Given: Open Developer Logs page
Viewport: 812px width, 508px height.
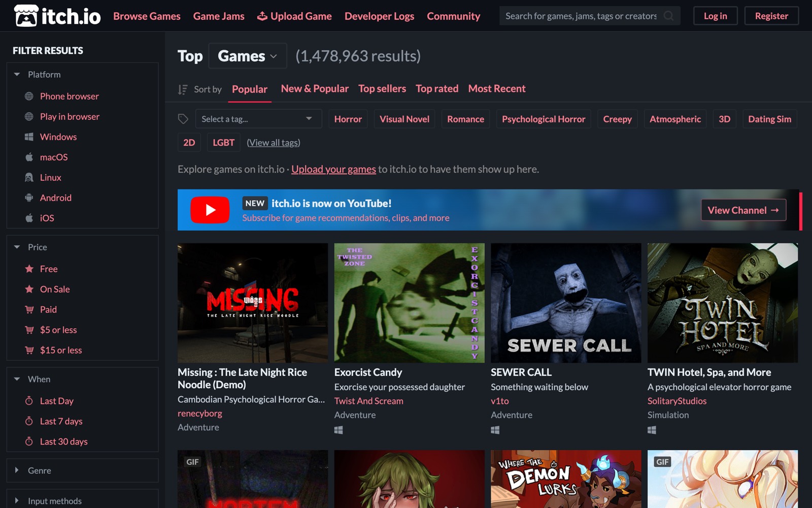Looking at the screenshot, I should (379, 16).
